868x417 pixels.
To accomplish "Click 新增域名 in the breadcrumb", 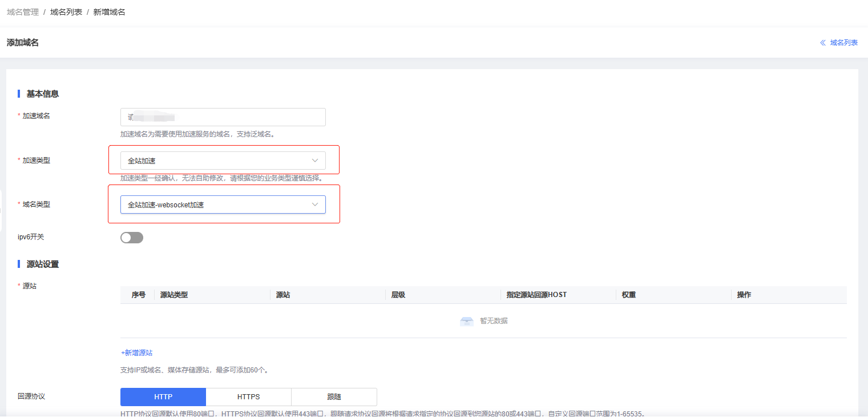I will click(110, 12).
